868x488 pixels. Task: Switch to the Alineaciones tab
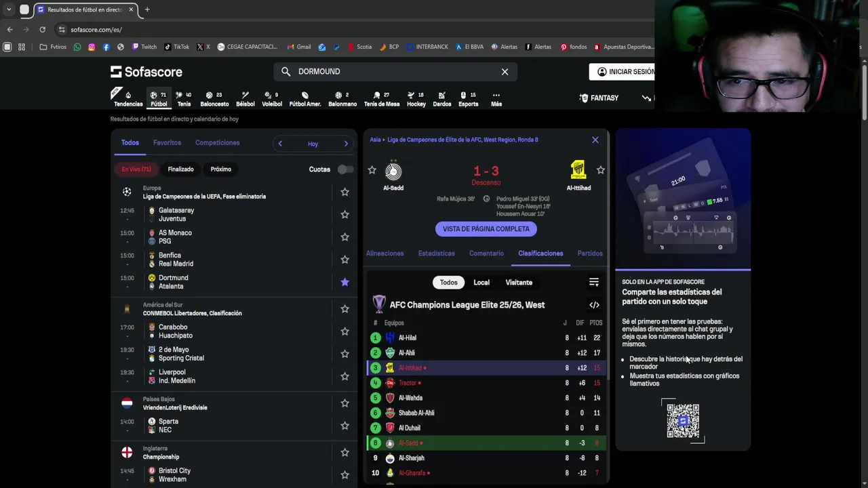pyautogui.click(x=385, y=253)
